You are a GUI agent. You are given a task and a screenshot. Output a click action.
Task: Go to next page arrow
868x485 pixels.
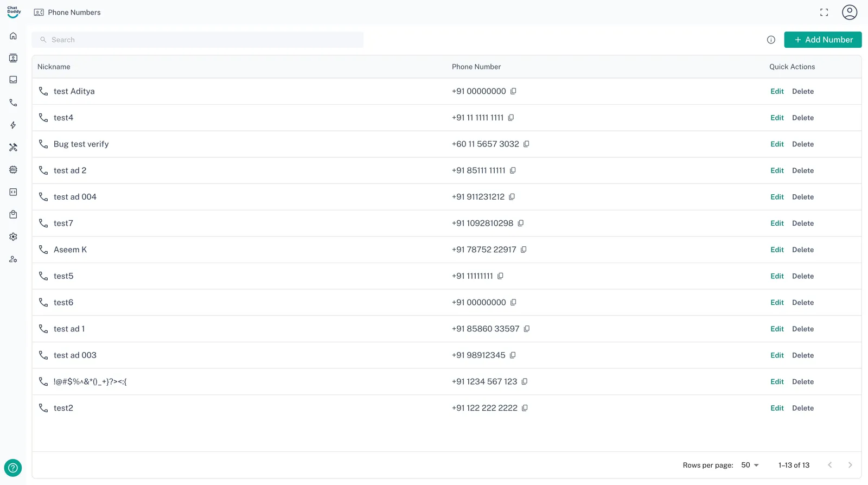pos(850,465)
